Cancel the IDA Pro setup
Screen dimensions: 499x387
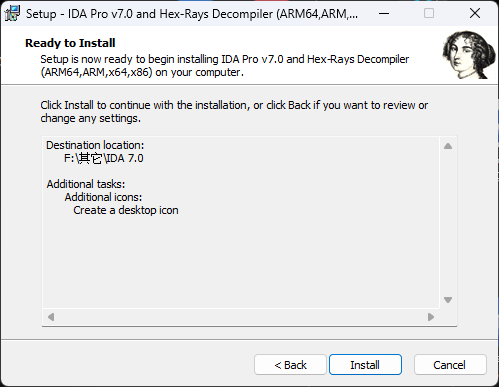(x=450, y=365)
